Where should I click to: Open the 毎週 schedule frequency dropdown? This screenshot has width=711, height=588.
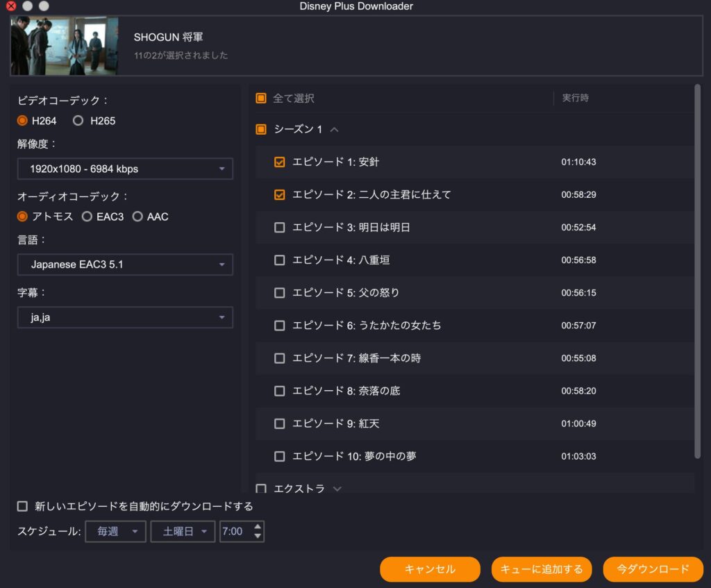(x=116, y=531)
